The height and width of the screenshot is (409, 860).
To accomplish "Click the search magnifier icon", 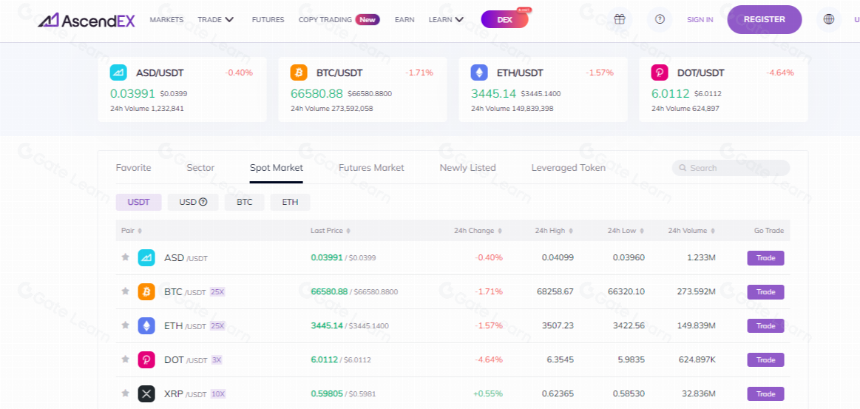I will click(x=683, y=168).
